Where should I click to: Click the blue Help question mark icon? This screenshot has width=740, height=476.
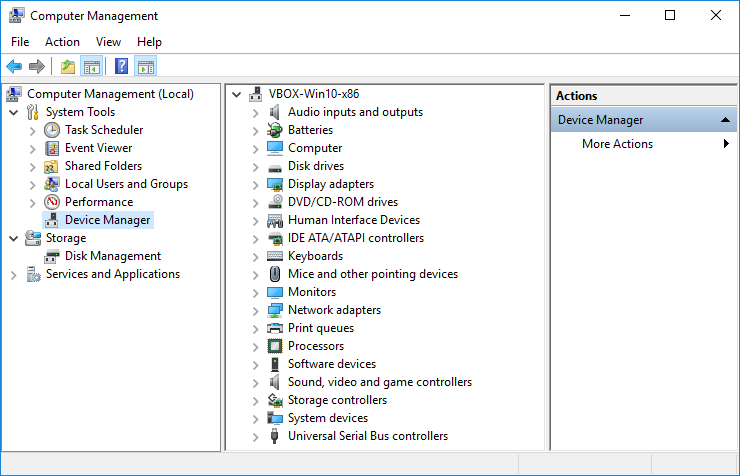pos(121,67)
